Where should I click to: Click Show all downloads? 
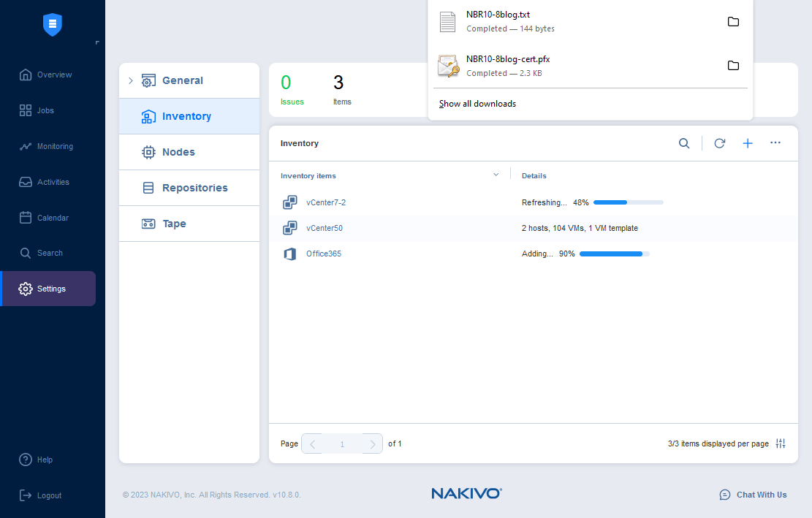coord(477,104)
